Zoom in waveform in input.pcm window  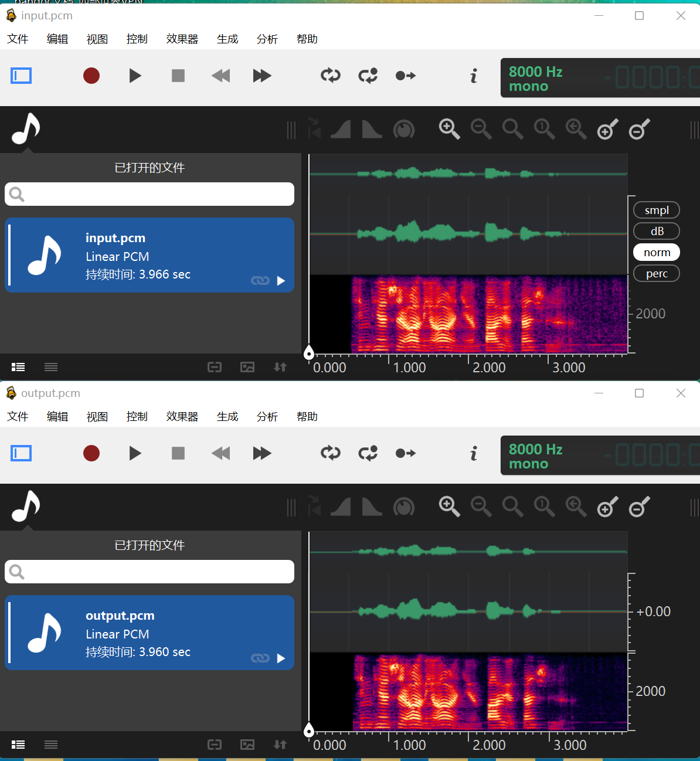[450, 129]
